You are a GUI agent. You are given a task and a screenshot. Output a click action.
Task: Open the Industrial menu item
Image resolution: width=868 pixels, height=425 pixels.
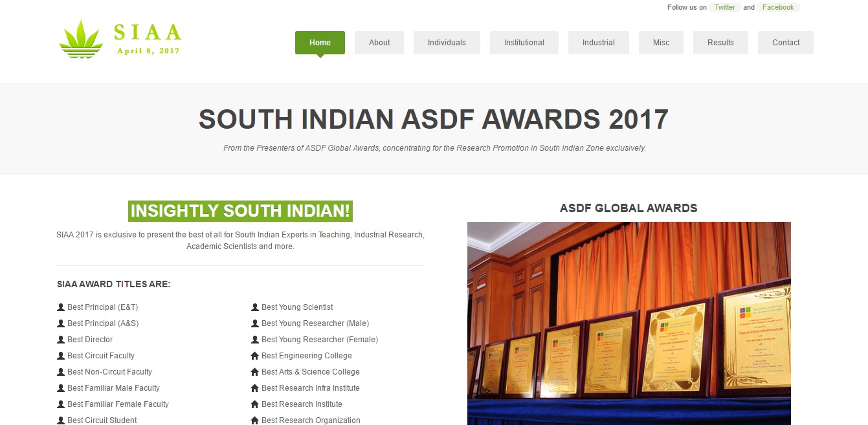point(598,43)
